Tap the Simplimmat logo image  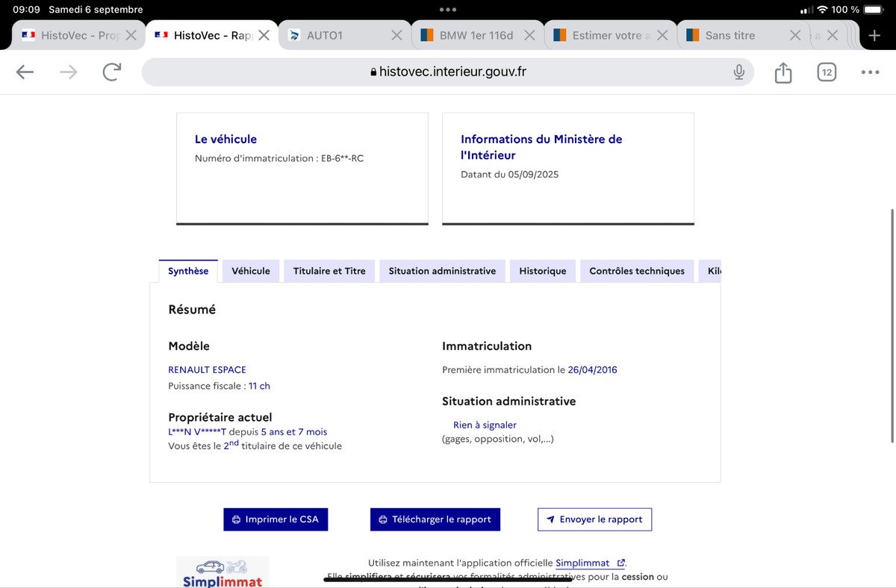point(223,572)
